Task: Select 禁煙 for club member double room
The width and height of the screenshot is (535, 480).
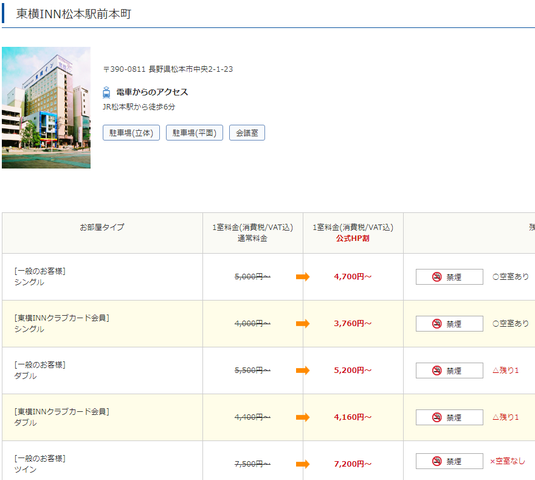Action: tap(449, 417)
